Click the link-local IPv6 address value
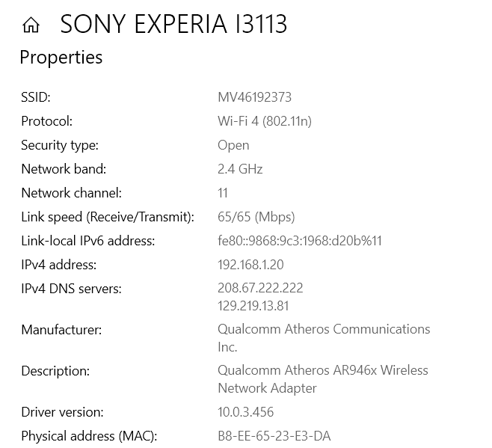 pos(300,241)
